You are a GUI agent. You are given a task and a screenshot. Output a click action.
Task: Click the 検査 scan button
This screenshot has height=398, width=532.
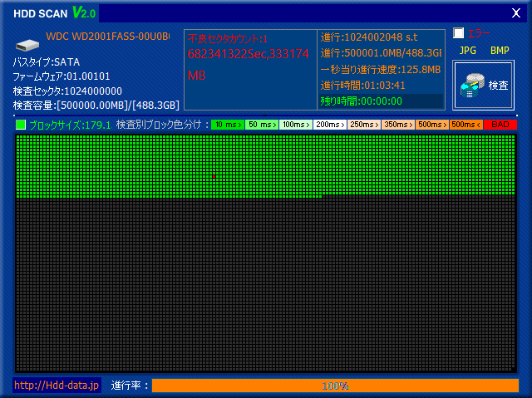point(483,85)
